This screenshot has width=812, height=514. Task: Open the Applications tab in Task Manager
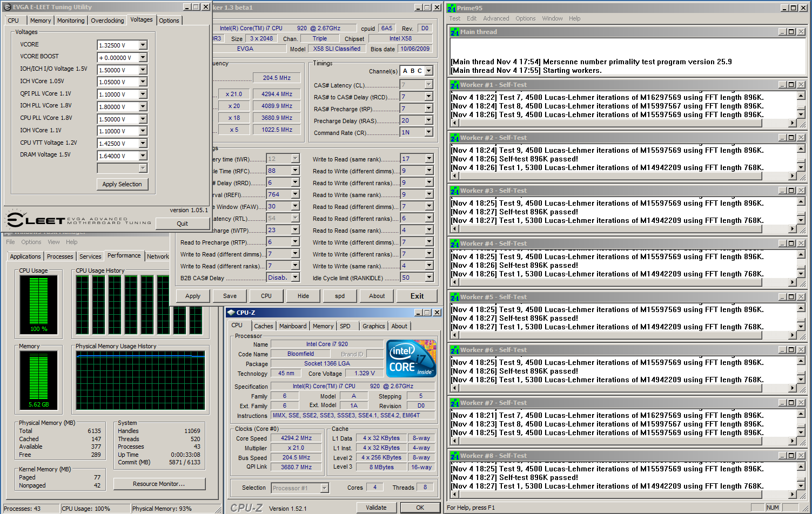[25, 256]
